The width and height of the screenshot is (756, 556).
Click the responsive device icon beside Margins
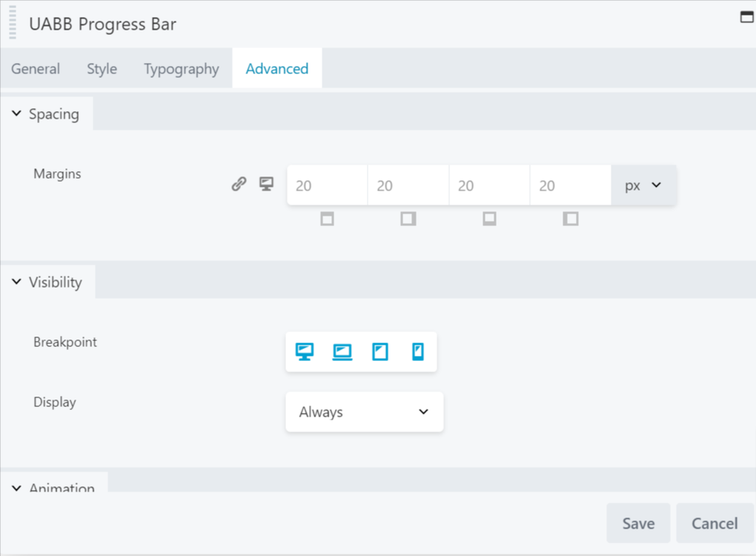266,184
